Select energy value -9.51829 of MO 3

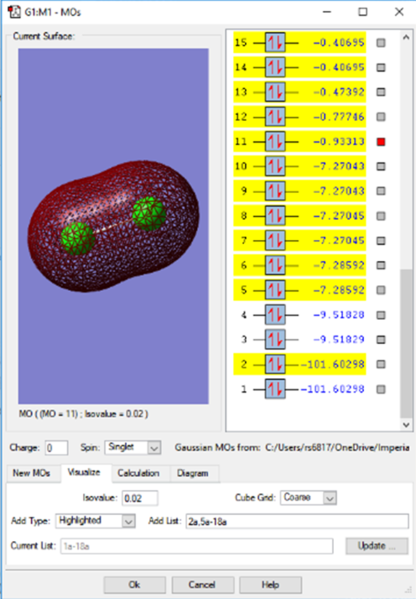339,340
